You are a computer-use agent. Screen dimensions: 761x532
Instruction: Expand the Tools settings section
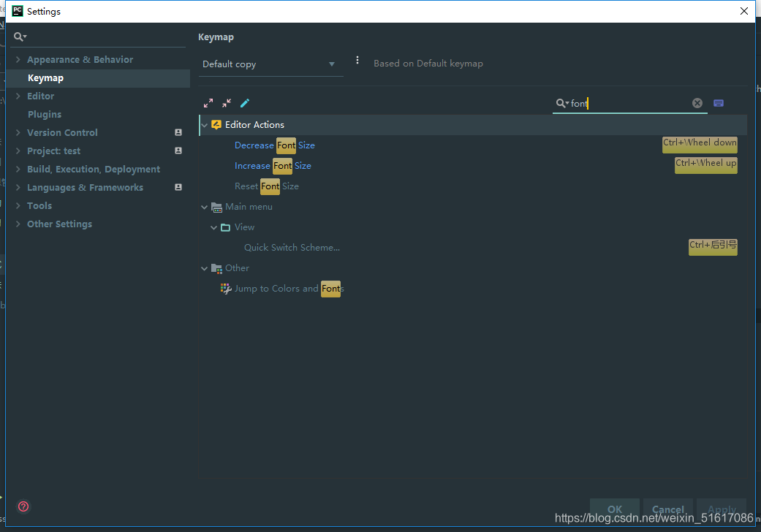click(x=18, y=205)
